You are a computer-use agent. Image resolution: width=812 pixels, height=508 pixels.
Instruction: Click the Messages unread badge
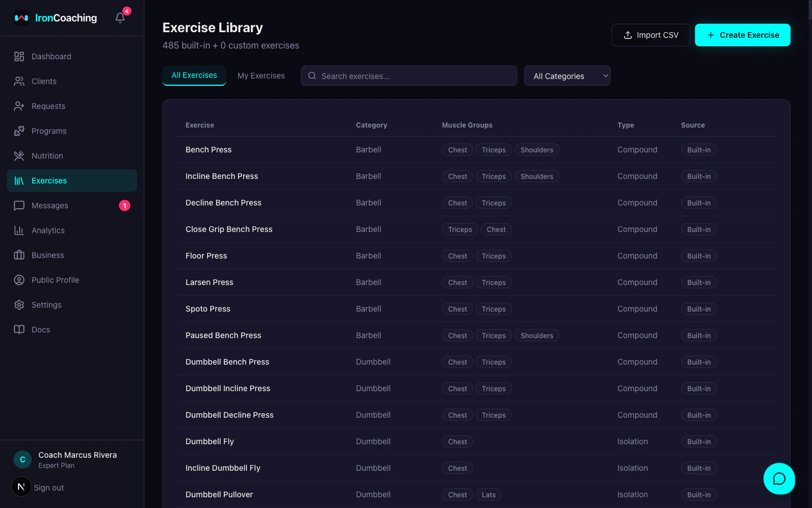tap(125, 205)
